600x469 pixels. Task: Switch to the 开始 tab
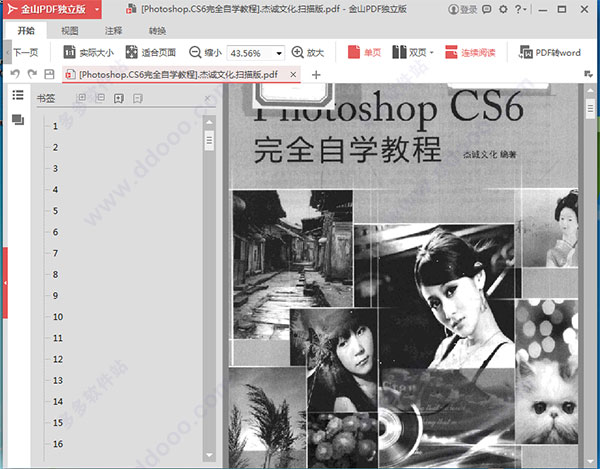click(x=26, y=31)
